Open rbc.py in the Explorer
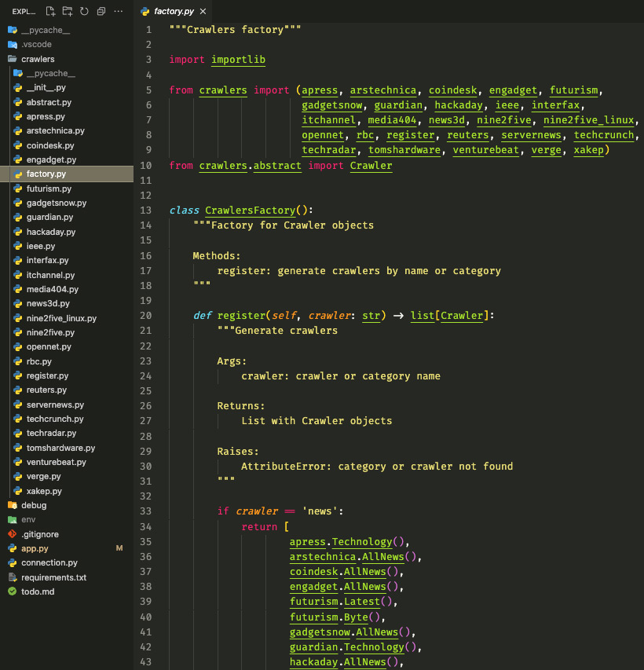The height and width of the screenshot is (670, 644). [67, 361]
